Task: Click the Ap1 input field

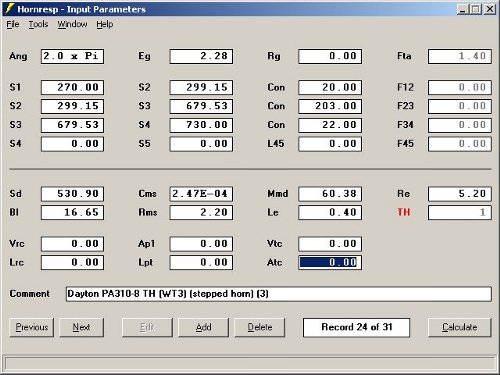Action: click(x=201, y=244)
